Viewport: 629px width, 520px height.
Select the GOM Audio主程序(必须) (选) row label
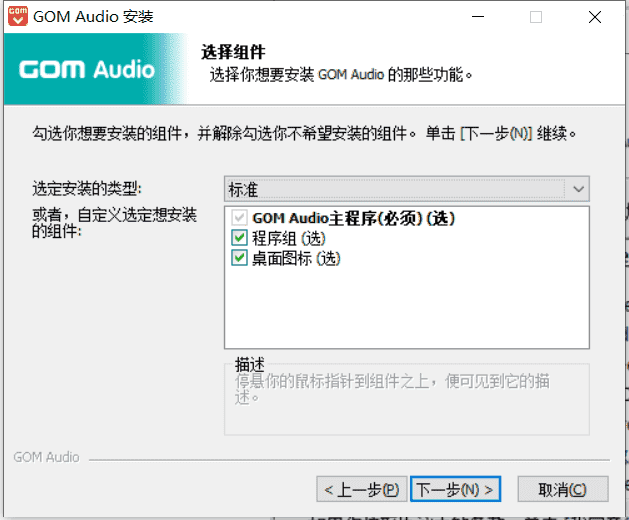[x=353, y=218]
